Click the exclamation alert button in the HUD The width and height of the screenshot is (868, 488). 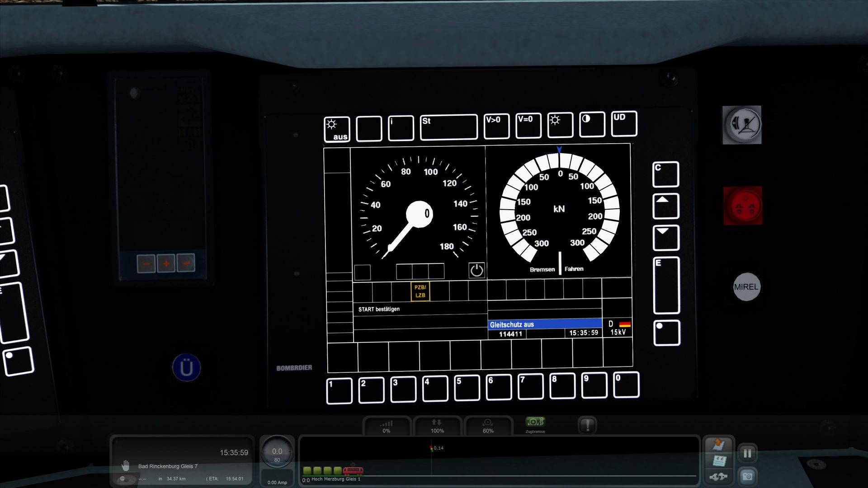(x=587, y=425)
